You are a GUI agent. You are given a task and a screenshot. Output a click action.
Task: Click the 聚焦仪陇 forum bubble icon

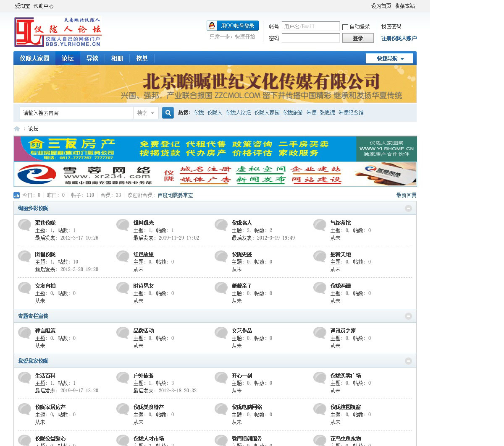point(25,225)
